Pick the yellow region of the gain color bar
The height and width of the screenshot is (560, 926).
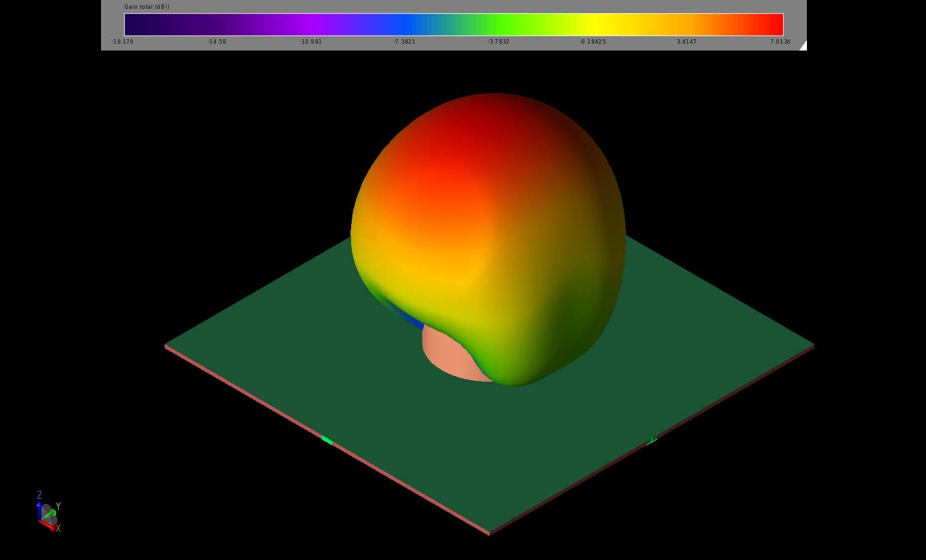click(599, 24)
